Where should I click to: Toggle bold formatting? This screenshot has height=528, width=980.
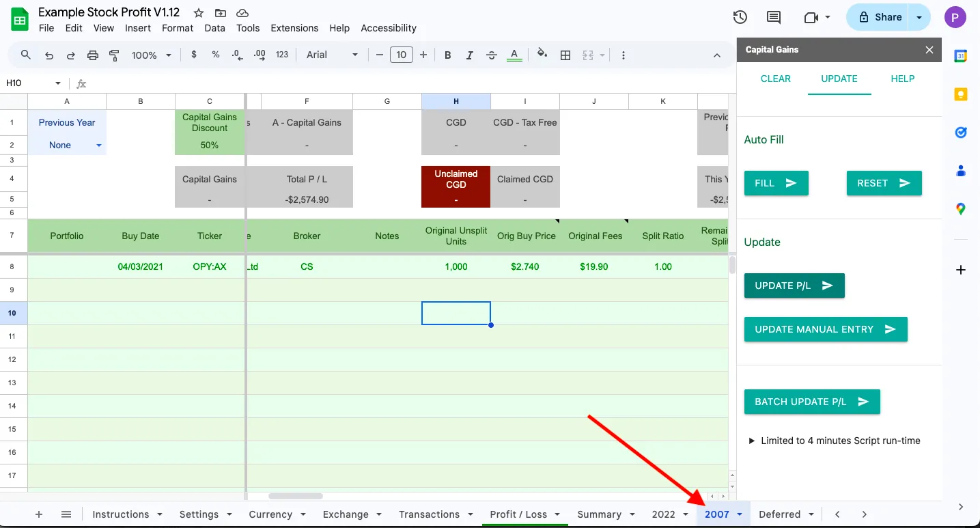[448, 55]
